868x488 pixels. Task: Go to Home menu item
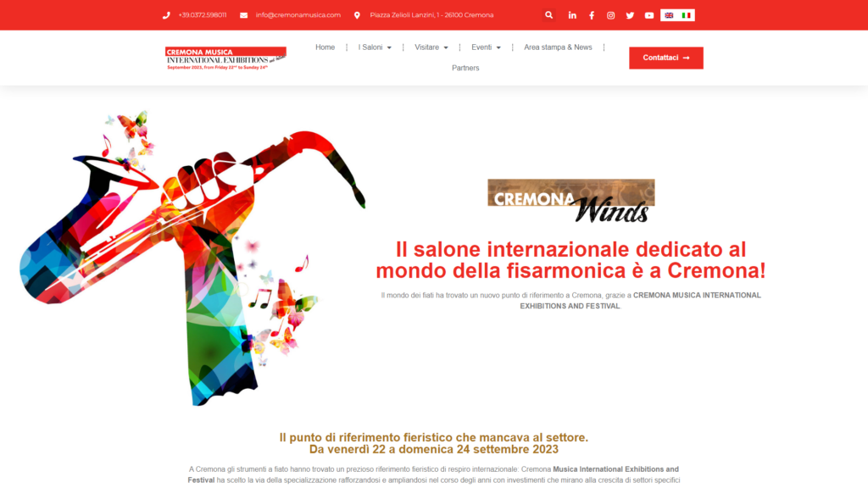tap(325, 47)
